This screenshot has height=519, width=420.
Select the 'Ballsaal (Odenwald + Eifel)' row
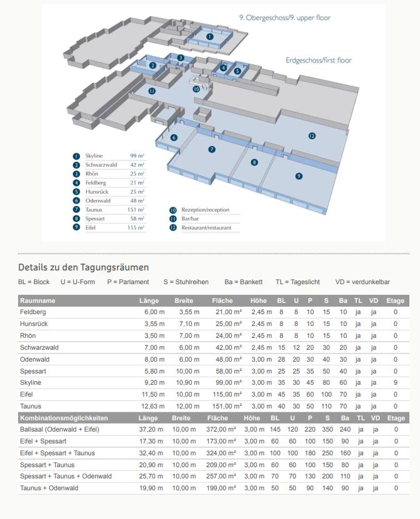click(214, 430)
